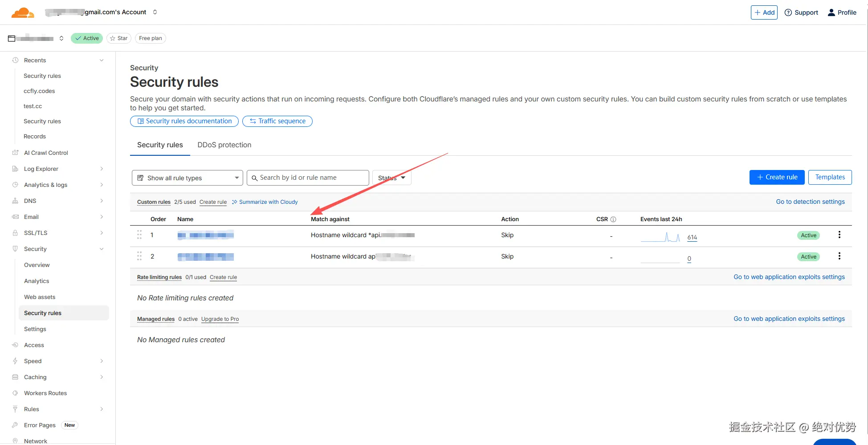Screen dimensions: 868x445
Task: Click the 614 events count
Action: tap(692, 238)
